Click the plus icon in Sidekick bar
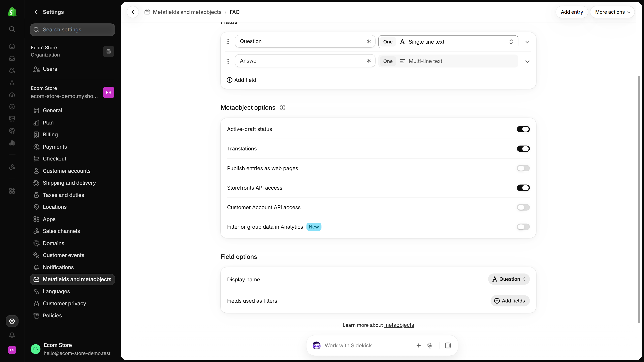The width and height of the screenshot is (644, 362). pyautogui.click(x=419, y=346)
